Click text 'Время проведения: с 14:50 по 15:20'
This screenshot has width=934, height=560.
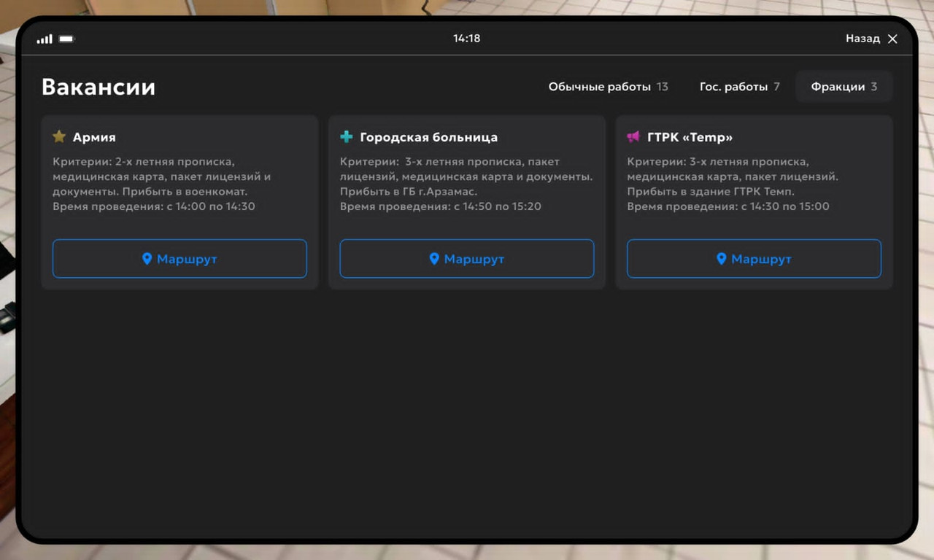tap(441, 206)
